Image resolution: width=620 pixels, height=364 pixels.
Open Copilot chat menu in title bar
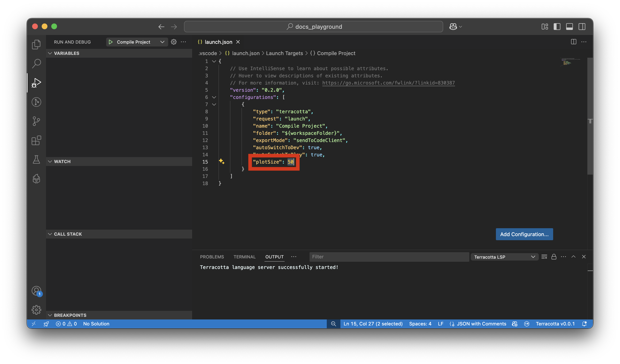tap(456, 27)
